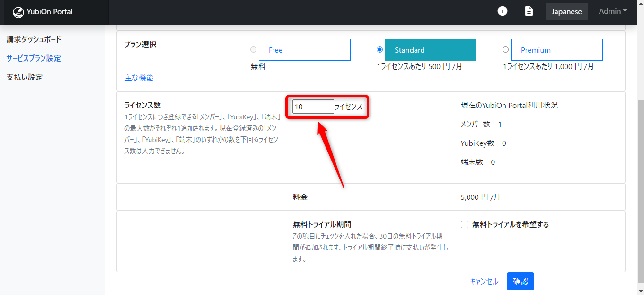
Task: Select the Premium plan radio button
Action: pos(505,50)
